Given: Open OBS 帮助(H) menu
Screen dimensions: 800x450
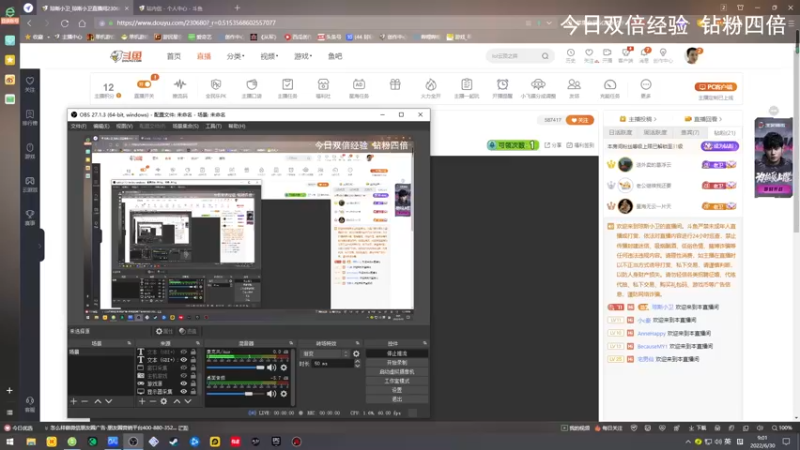Looking at the screenshot, I should tap(237, 126).
